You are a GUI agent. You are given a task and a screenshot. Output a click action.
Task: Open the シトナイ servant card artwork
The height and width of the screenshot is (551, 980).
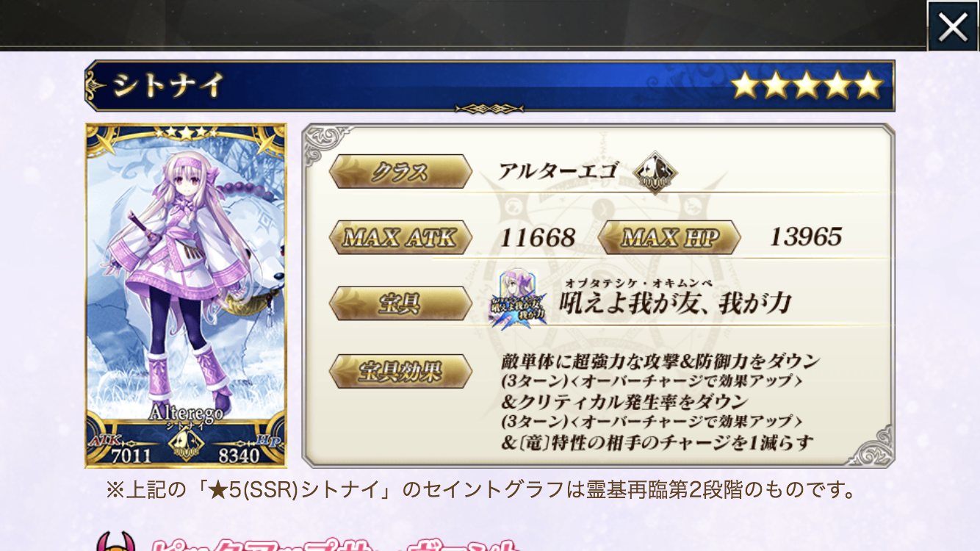pos(186,295)
